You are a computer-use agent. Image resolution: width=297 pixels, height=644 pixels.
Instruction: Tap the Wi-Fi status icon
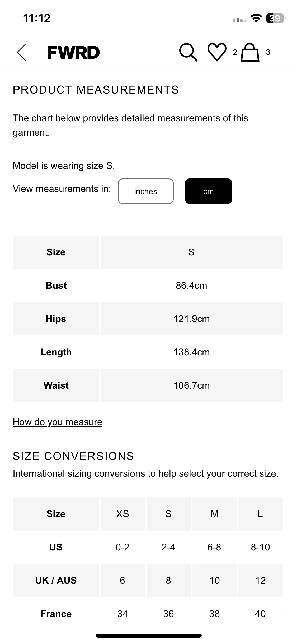(x=256, y=18)
